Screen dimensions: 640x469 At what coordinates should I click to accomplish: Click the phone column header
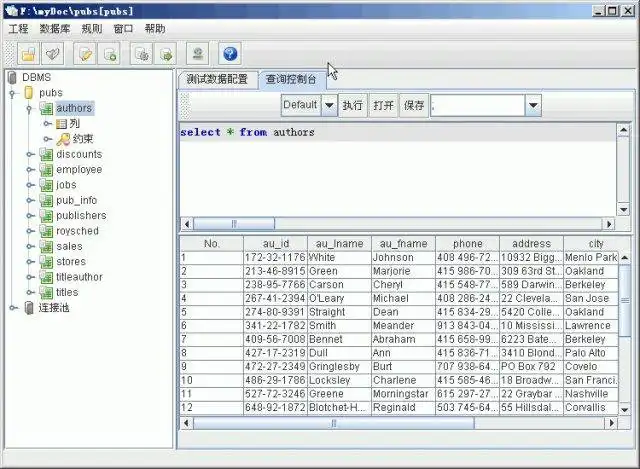tap(467, 244)
